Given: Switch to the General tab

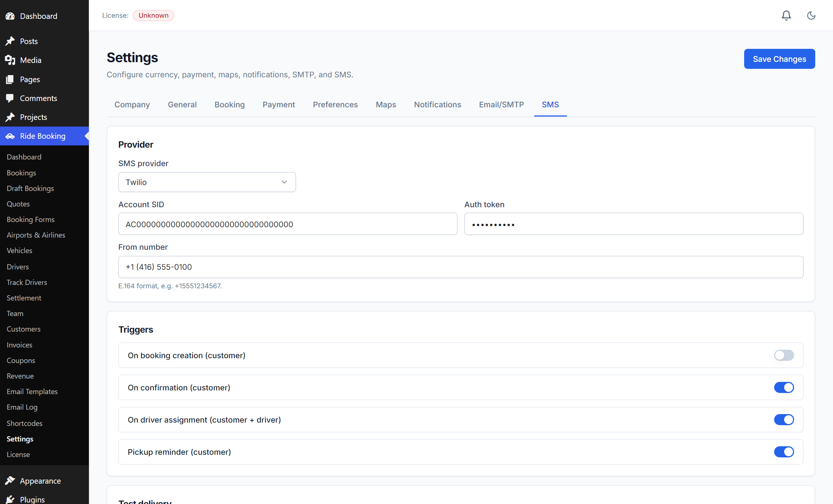Looking at the screenshot, I should pos(182,105).
